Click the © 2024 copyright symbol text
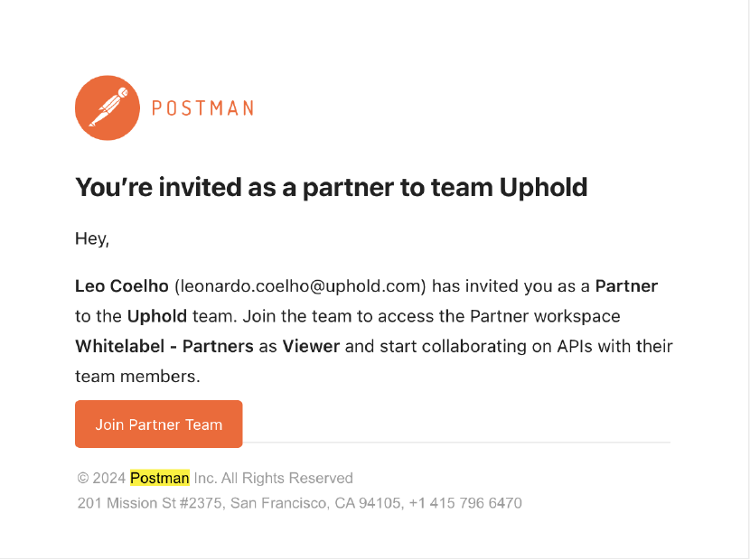This screenshot has width=750, height=560. click(x=101, y=478)
